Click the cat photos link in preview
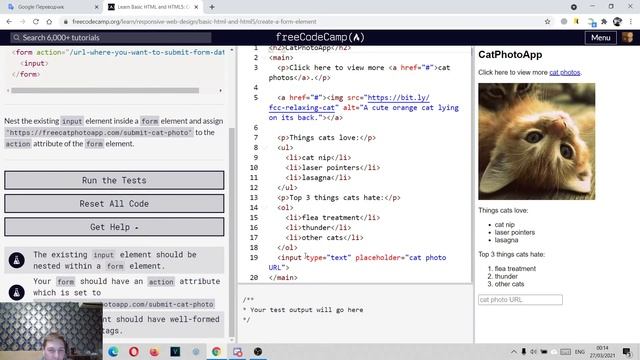This screenshot has width=640, height=360. click(x=564, y=73)
